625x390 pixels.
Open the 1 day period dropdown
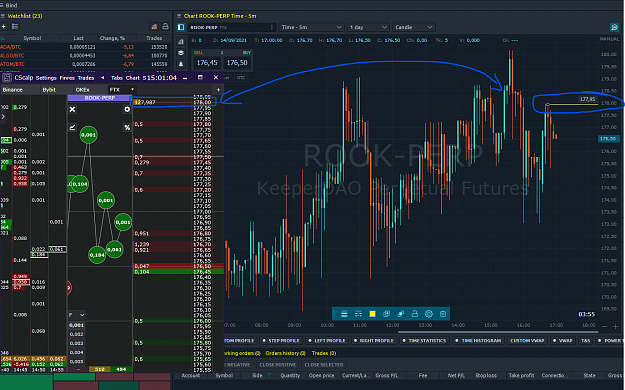pos(368,27)
